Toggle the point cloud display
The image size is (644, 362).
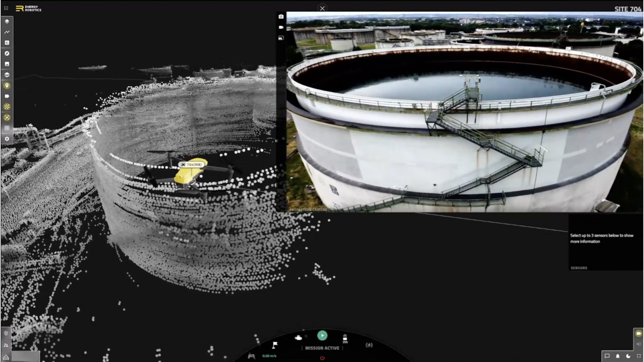(7, 107)
